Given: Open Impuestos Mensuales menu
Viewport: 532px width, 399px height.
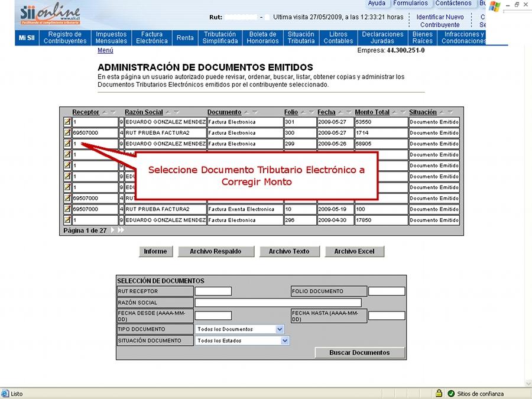Looking at the screenshot, I should (111, 38).
